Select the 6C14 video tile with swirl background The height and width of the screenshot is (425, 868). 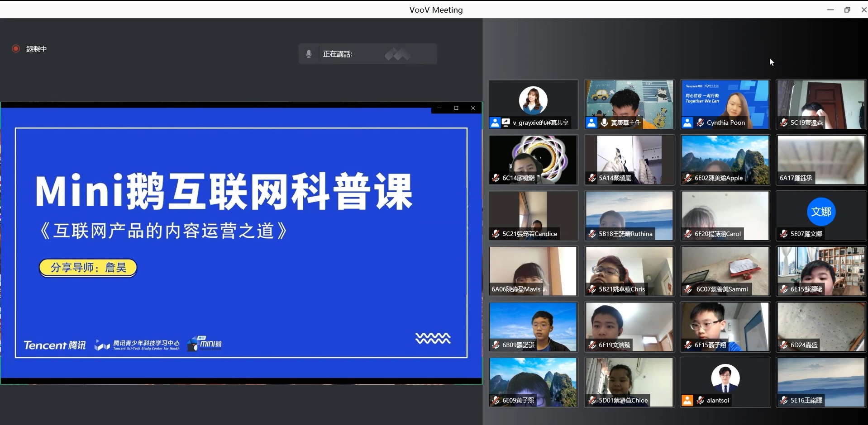point(534,160)
